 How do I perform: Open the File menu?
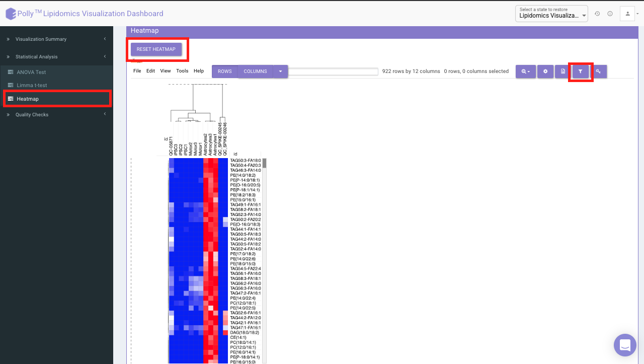(x=137, y=71)
